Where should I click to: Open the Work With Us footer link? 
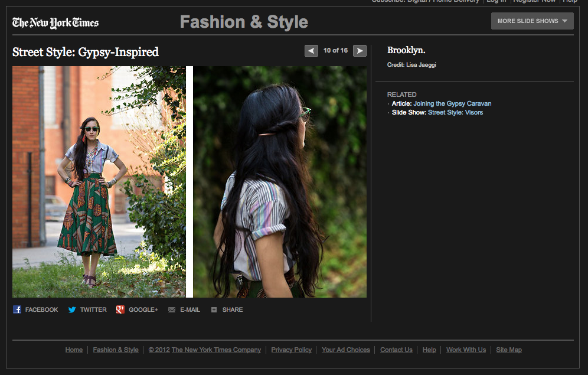click(466, 350)
